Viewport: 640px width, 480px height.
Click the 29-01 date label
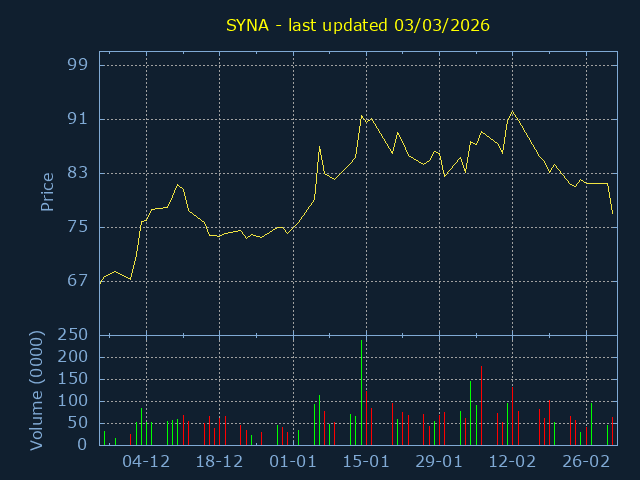[x=439, y=462]
